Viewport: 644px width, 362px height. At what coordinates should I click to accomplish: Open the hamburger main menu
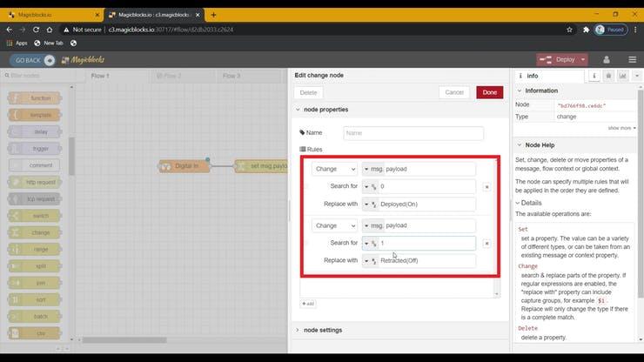(632, 60)
